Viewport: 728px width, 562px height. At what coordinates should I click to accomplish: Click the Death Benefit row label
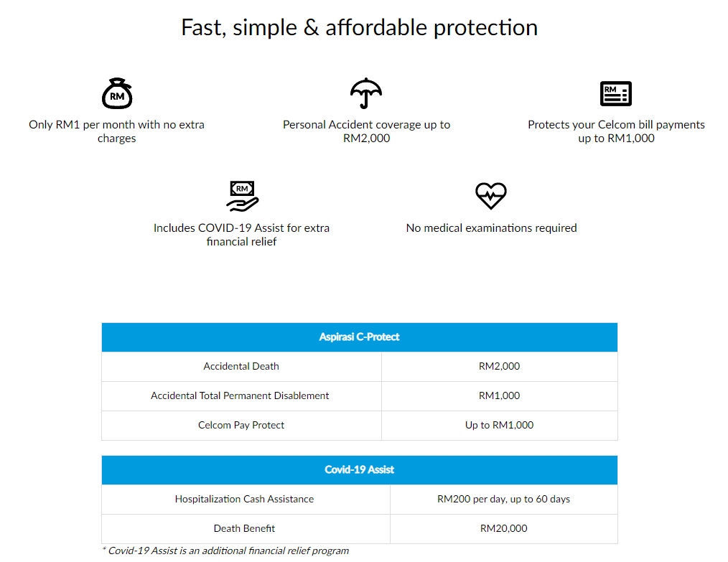coord(244,528)
